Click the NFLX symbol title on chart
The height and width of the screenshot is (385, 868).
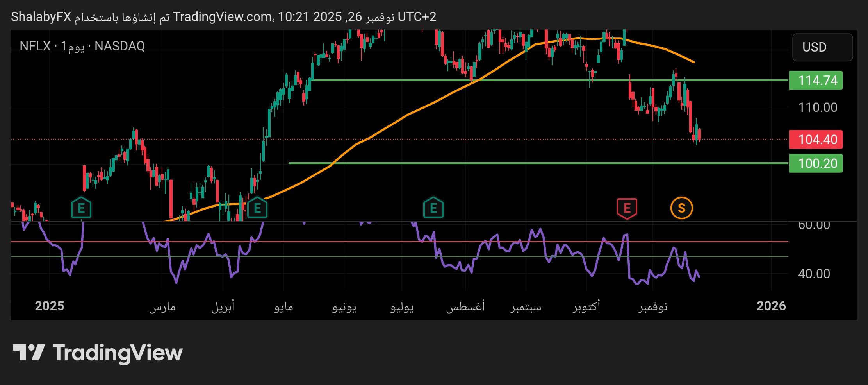35,46
